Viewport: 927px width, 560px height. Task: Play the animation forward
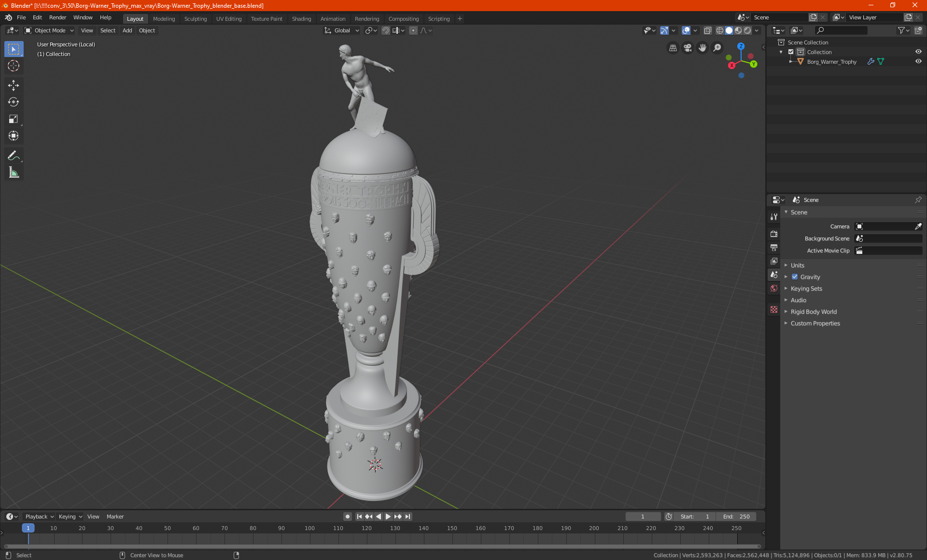pos(388,517)
